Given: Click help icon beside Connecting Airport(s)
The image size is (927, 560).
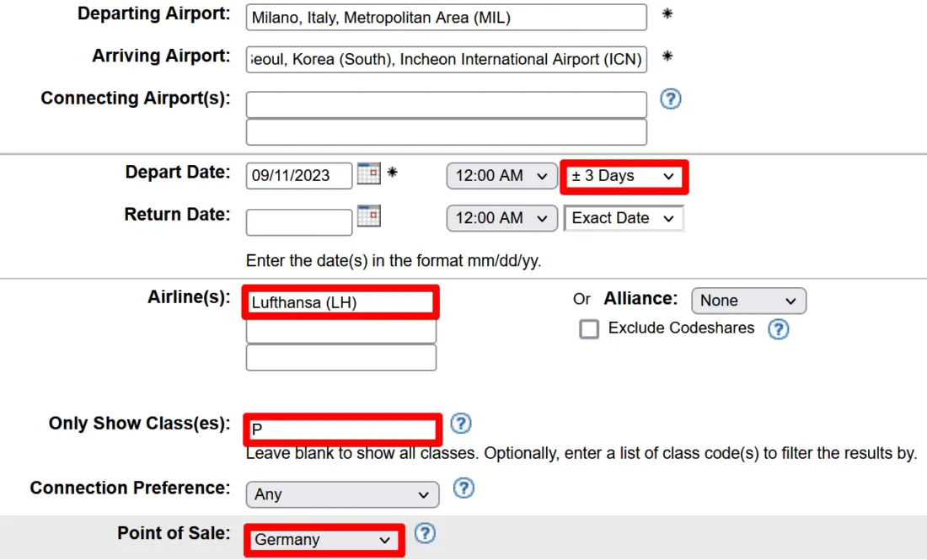Looking at the screenshot, I should pyautogui.click(x=670, y=99).
